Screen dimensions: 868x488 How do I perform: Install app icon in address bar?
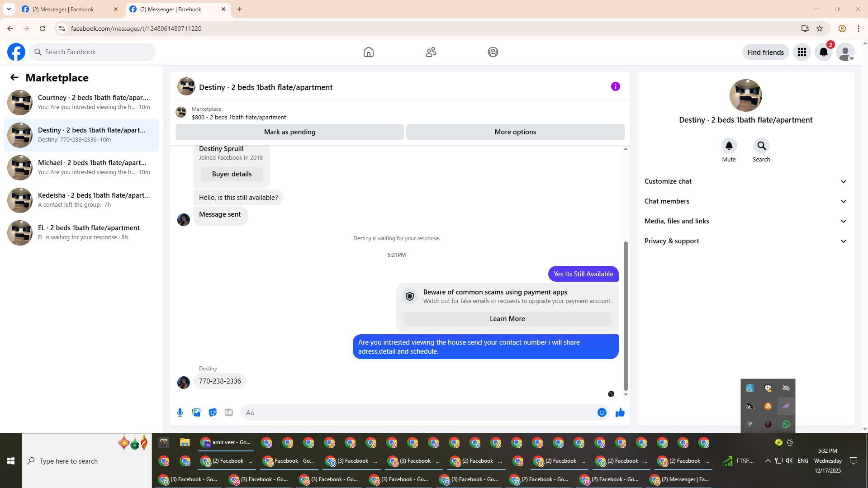[805, 28]
